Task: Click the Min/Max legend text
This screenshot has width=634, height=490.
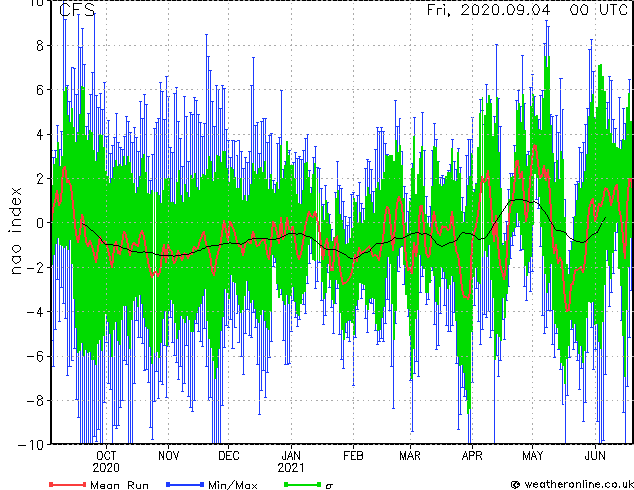Action: [x=232, y=485]
